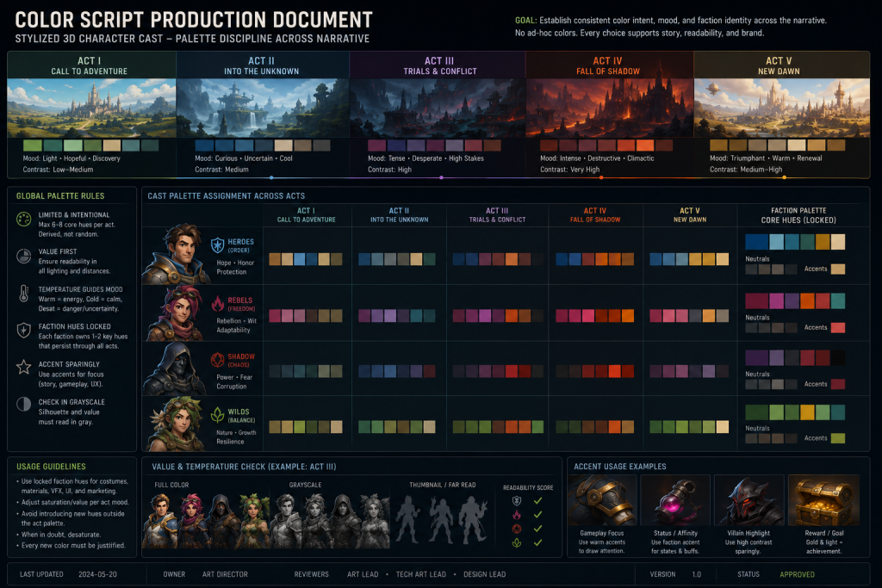Select the leafy Wilds character portrait
Viewport: 882px width, 588px height.
coord(176,424)
